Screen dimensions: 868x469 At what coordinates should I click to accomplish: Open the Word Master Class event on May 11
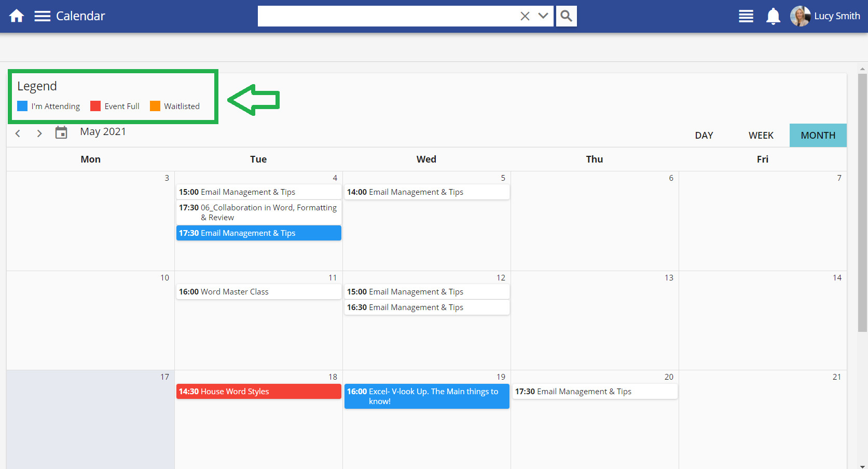(x=258, y=291)
